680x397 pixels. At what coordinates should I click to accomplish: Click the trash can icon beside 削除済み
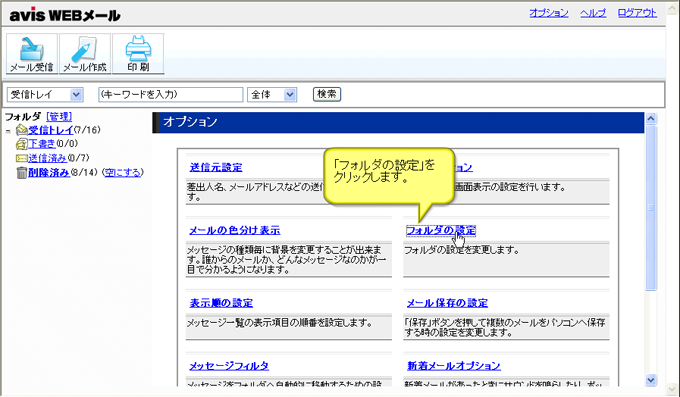[22, 173]
